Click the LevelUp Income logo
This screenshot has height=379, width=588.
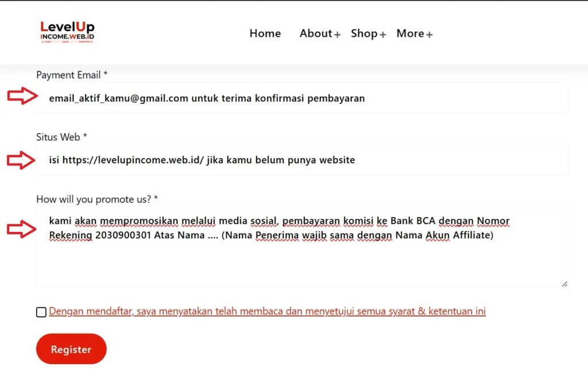coord(67,30)
